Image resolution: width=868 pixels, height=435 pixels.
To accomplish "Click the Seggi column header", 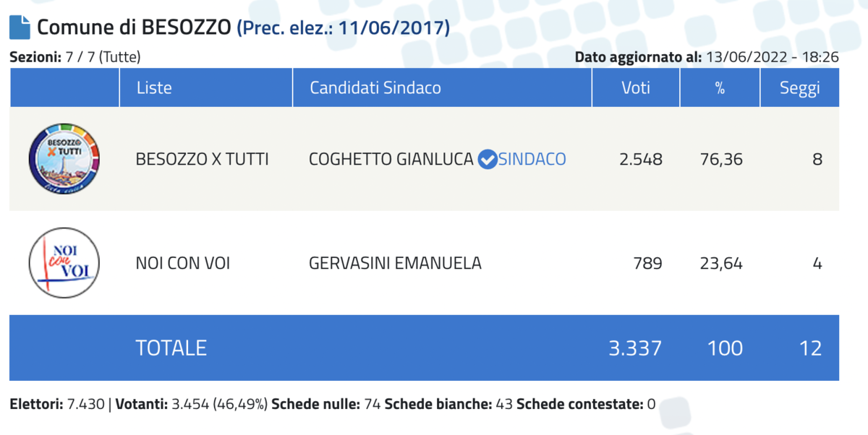I will tap(799, 88).
